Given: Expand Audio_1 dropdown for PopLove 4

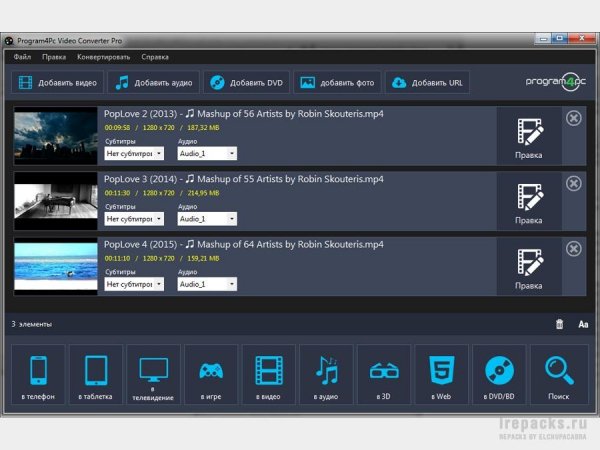Looking at the screenshot, I should pyautogui.click(x=207, y=284).
